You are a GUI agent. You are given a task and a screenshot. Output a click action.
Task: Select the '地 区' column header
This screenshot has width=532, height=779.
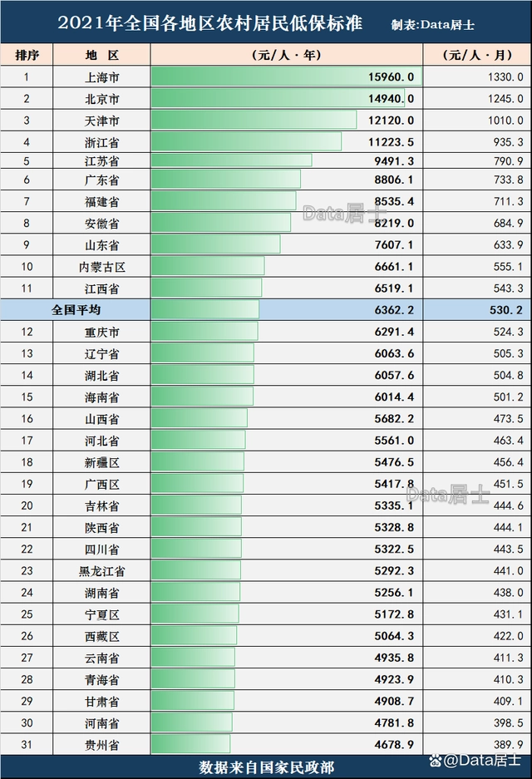(x=102, y=55)
